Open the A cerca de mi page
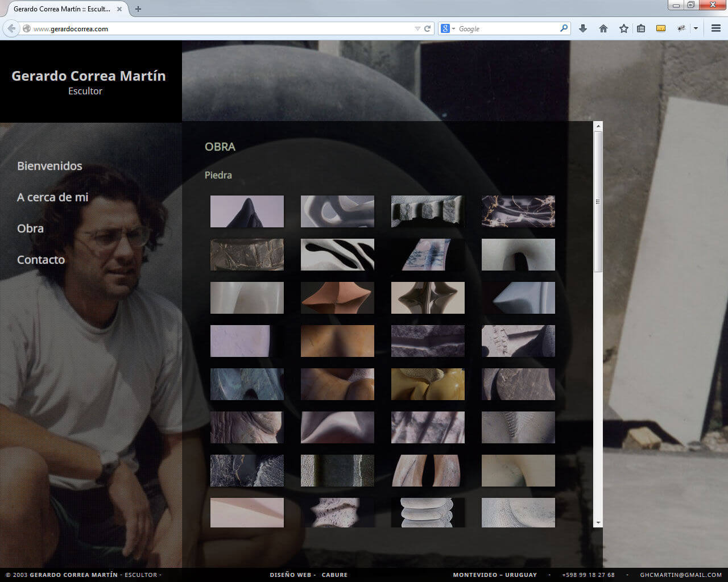Screen dimensions: 728x582 tap(52, 197)
